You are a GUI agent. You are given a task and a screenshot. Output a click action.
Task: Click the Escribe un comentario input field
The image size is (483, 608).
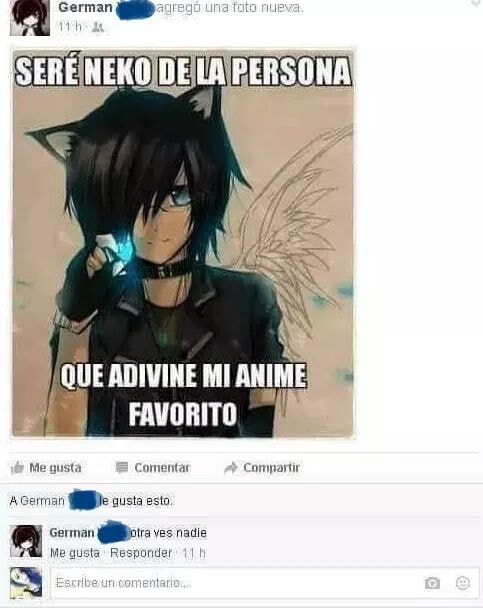(265, 583)
